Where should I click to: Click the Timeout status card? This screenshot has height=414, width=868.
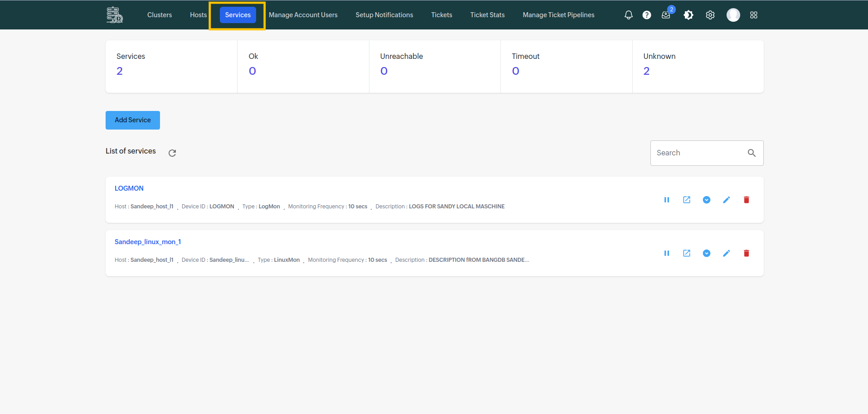(567, 67)
